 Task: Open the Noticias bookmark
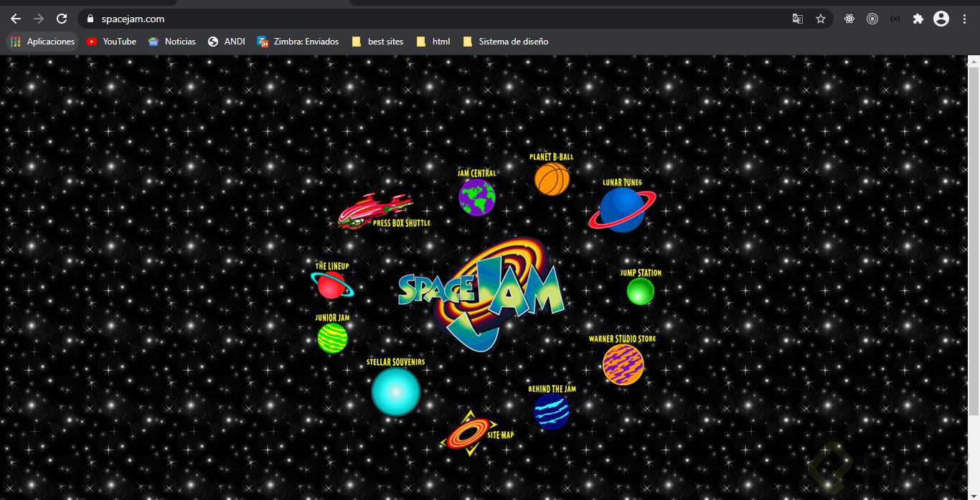172,42
